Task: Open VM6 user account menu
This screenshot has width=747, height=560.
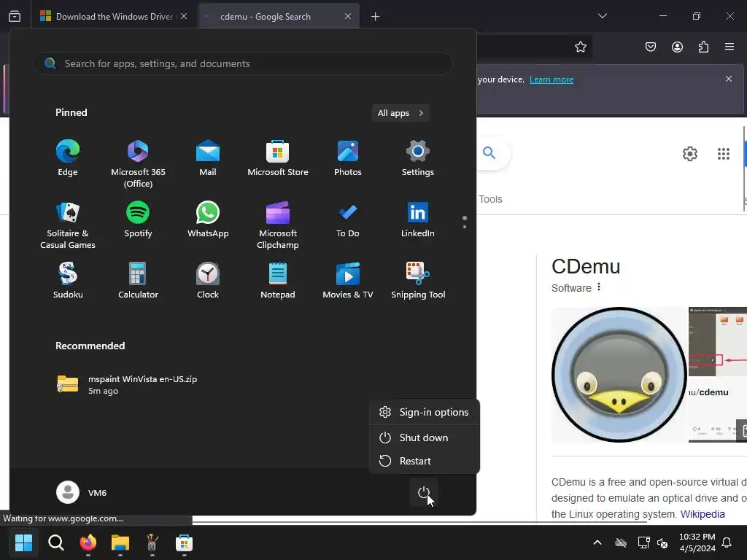Action: pyautogui.click(x=82, y=492)
